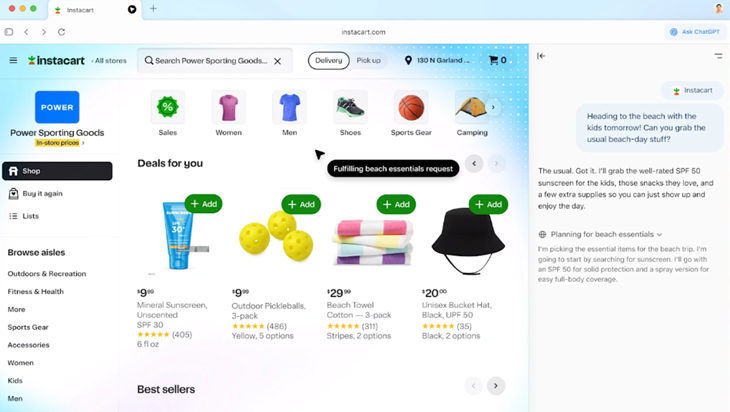Add Mineral Sunscreen to cart
Image resolution: width=730 pixels, height=412 pixels.
click(203, 204)
